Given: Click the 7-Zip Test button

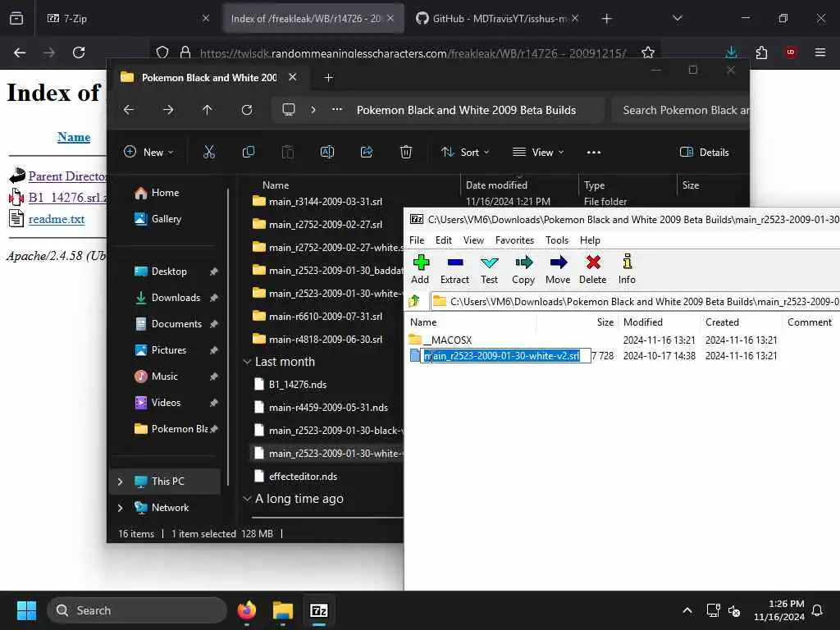Looking at the screenshot, I should [x=489, y=269].
